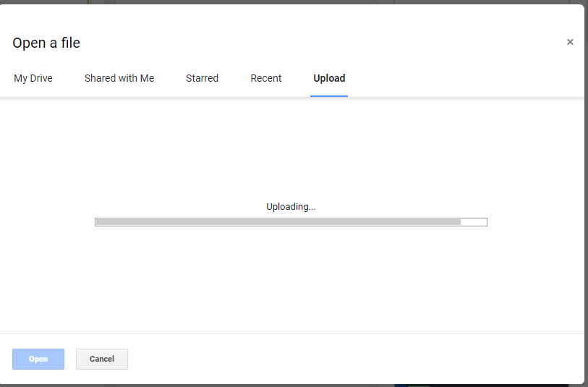Image resolution: width=588 pixels, height=387 pixels.
Task: Click the Uploading... status text
Action: 291,207
